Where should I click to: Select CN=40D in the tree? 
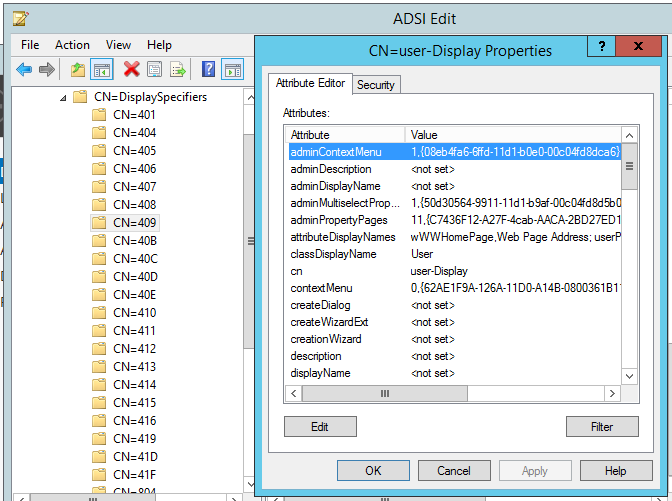coord(135,277)
